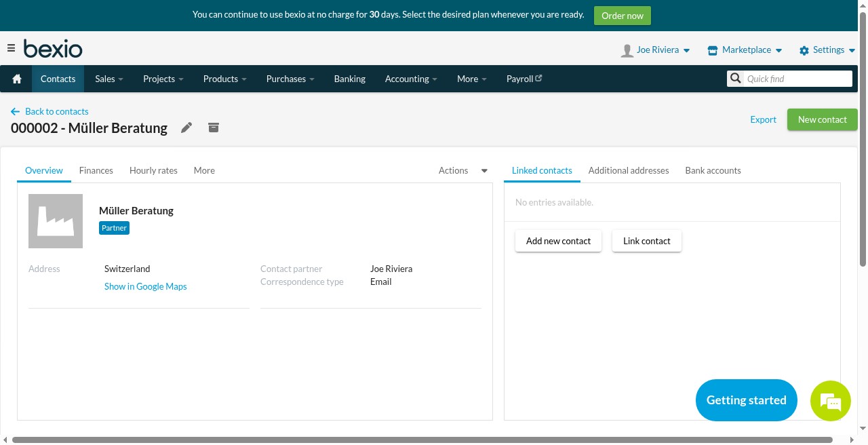Open the More menu in navbar
Viewport: 868px width, 445px height.
click(472, 79)
